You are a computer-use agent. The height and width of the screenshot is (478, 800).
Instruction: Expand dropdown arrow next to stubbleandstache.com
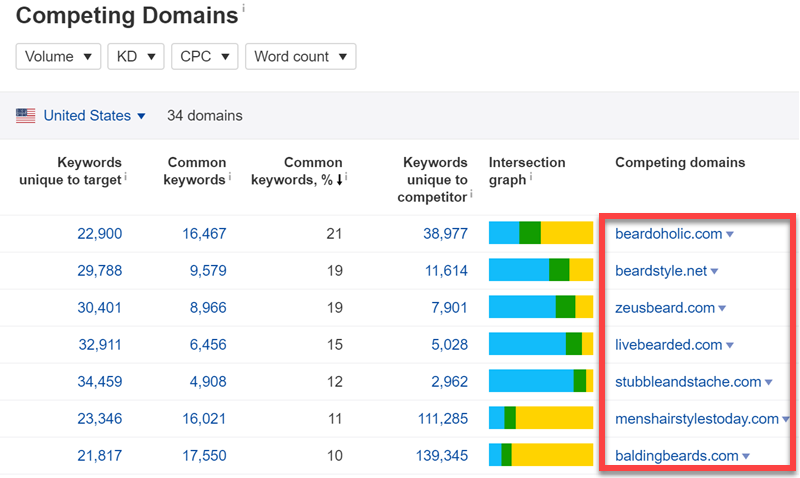pos(768,383)
